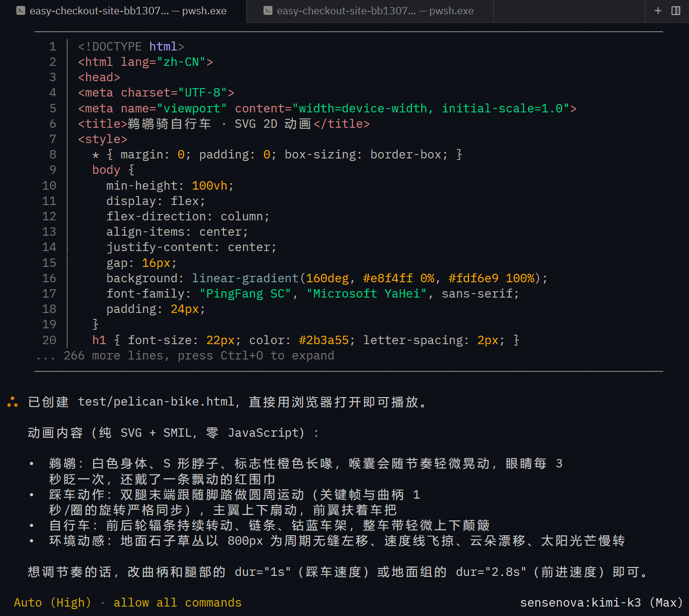
Task: Expand the '266 more lines' collapsed code
Action: (x=185, y=356)
